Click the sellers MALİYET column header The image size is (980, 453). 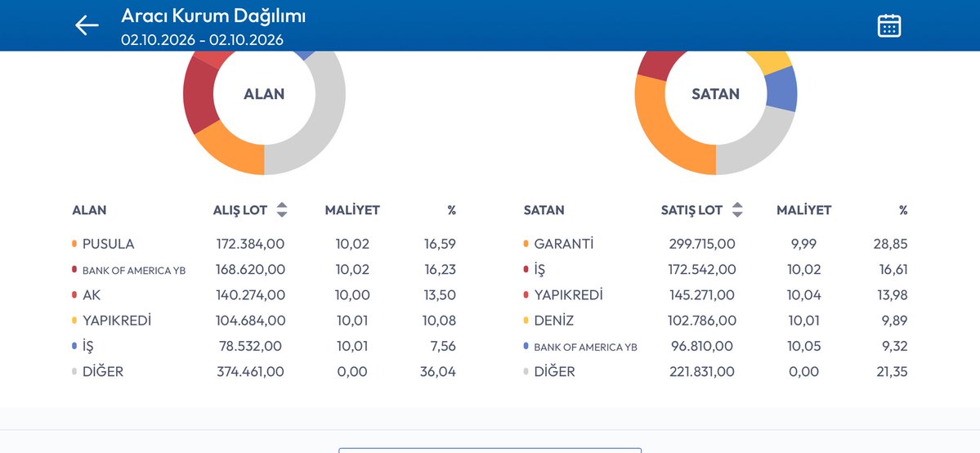tap(803, 210)
